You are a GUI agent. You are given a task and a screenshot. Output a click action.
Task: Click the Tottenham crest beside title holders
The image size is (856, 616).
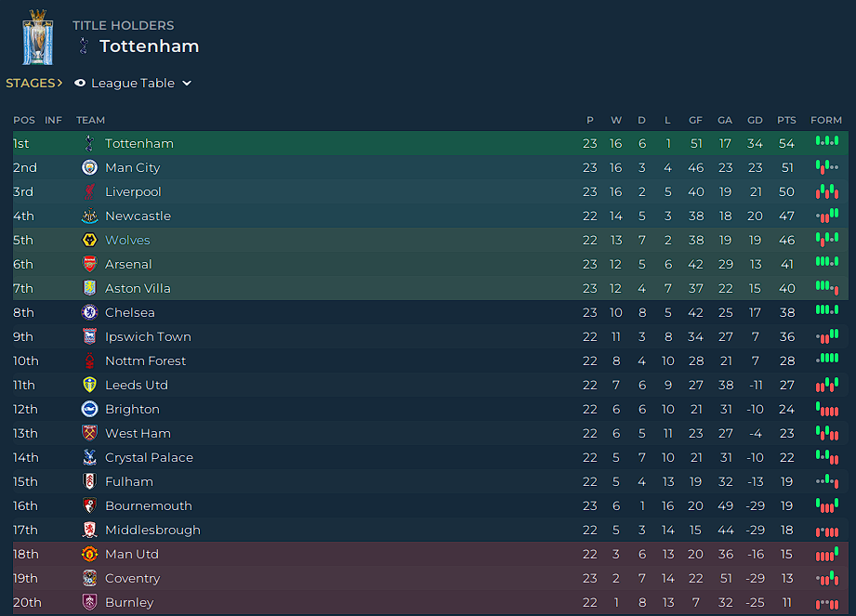point(84,46)
